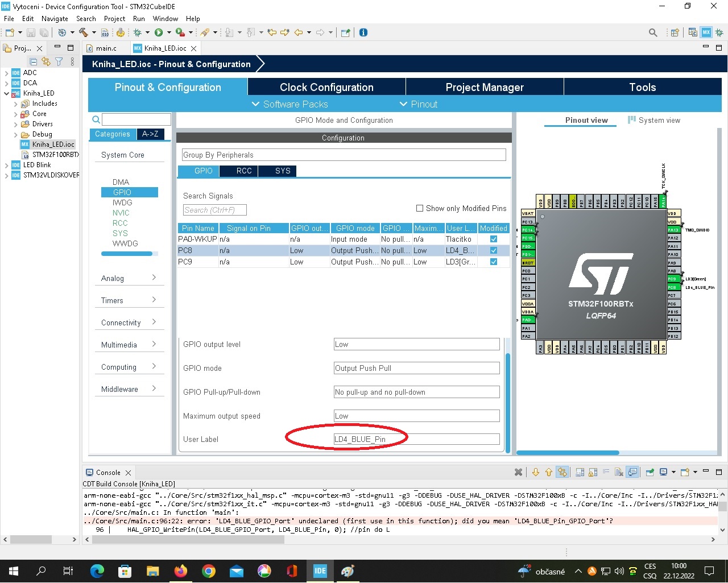Toggle Modified checkbox for PA0-WKUP row
This screenshot has width=728, height=583.
[493, 239]
